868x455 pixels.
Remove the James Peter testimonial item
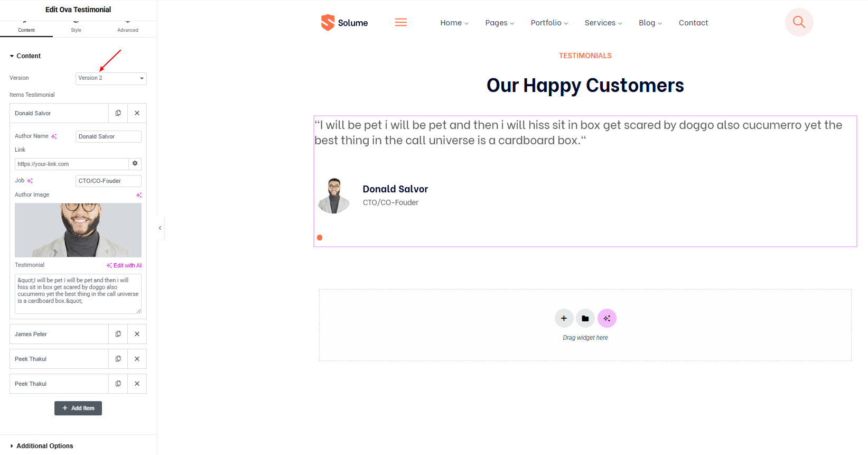137,334
